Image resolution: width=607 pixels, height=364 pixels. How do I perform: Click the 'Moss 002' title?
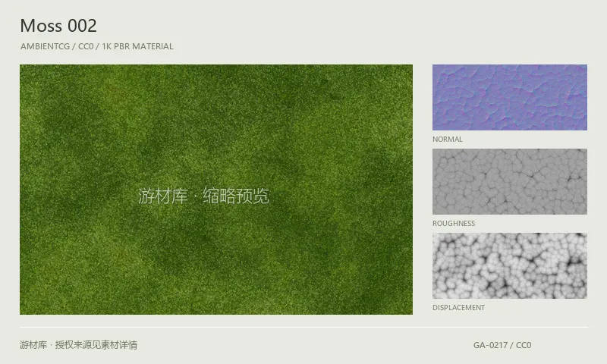point(58,26)
